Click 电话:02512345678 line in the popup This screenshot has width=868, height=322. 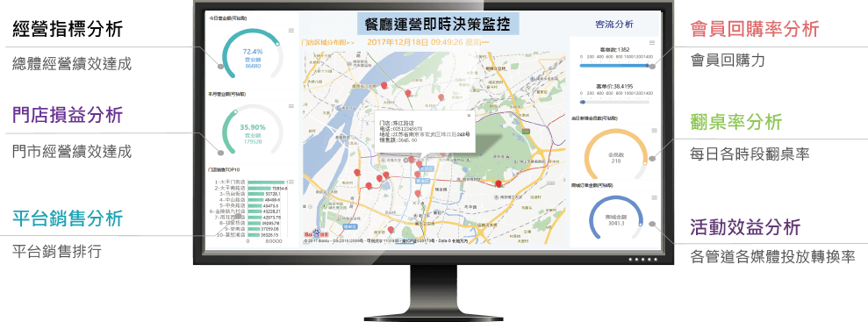(x=400, y=128)
